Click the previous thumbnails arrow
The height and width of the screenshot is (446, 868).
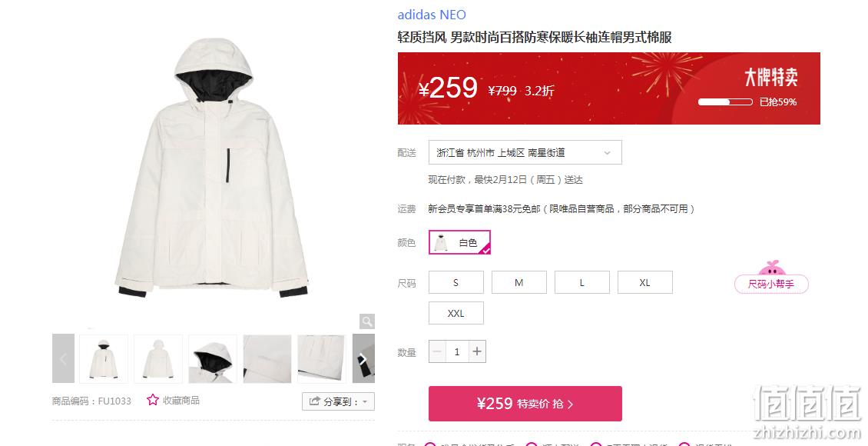point(63,358)
